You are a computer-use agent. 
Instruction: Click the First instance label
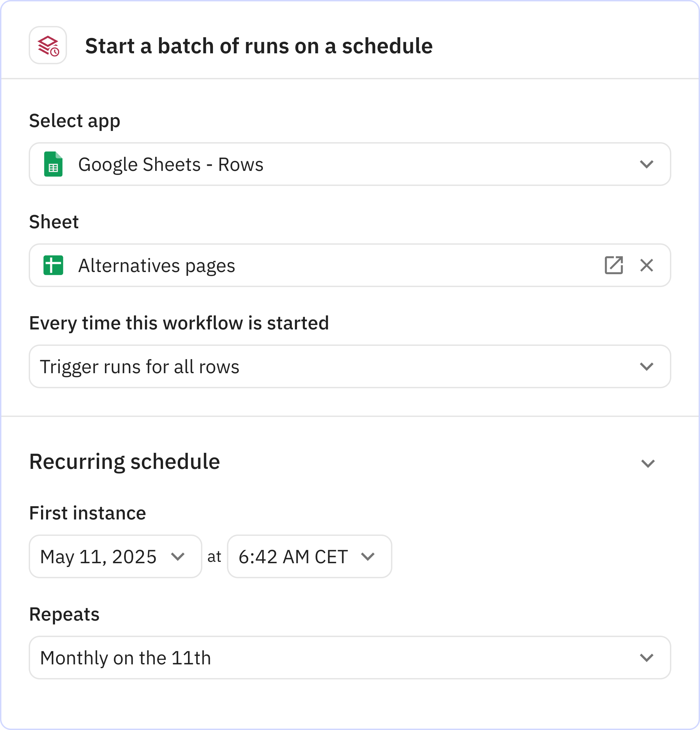pos(87,513)
